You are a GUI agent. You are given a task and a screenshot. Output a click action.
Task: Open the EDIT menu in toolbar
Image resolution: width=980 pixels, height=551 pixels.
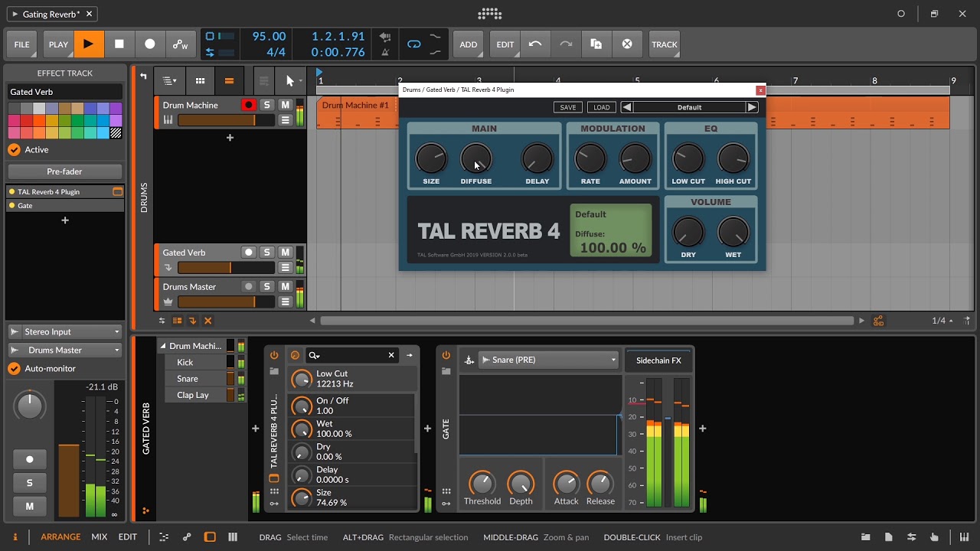(x=505, y=44)
